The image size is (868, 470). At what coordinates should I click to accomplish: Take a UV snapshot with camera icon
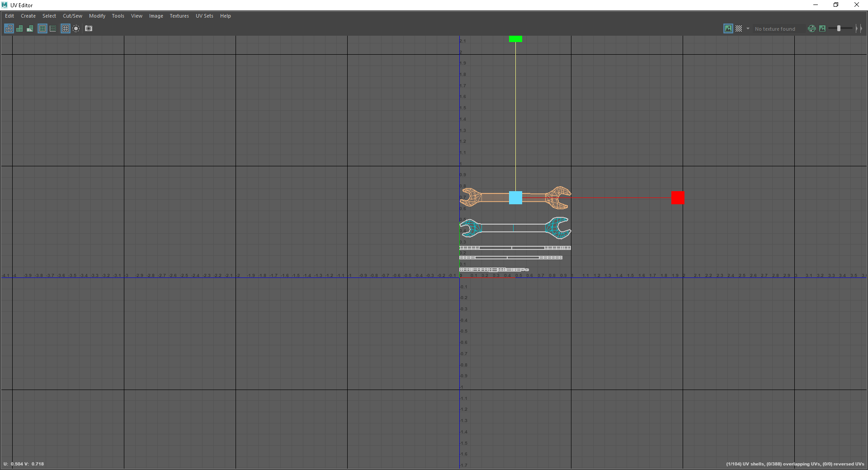click(x=89, y=28)
